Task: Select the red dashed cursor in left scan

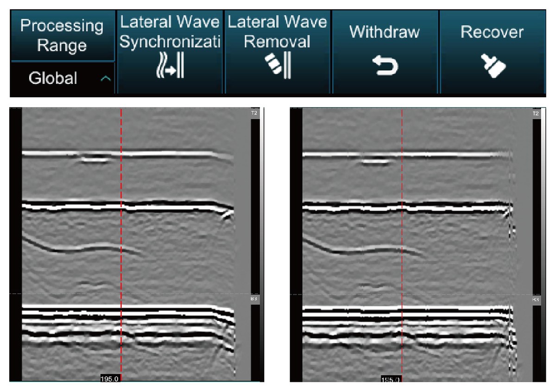Action: tap(121, 244)
